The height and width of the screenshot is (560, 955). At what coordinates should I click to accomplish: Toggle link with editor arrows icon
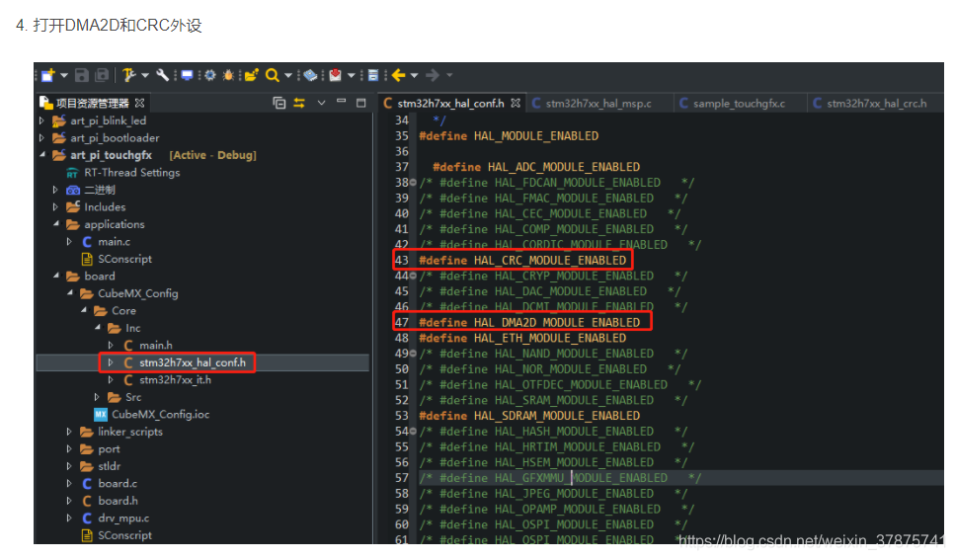(299, 103)
